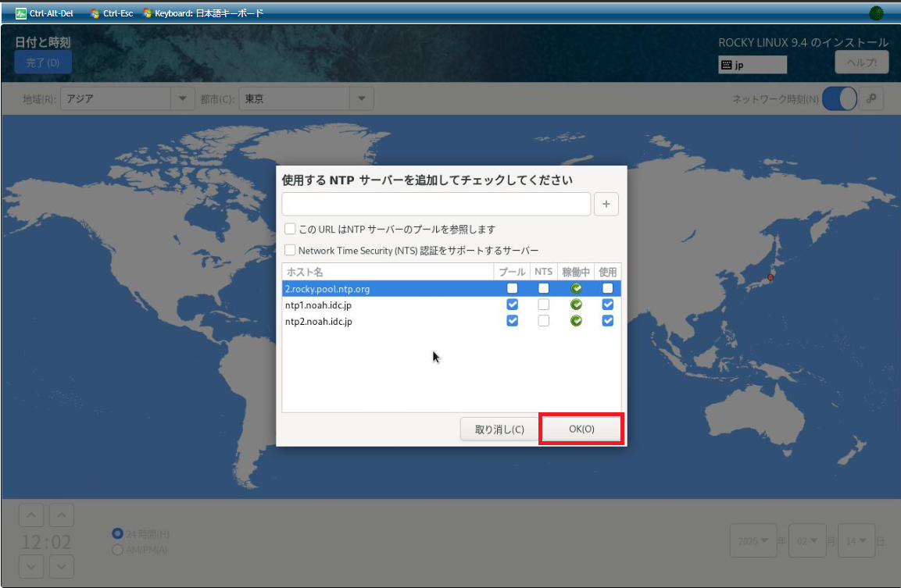901x588 pixels.
Task: Click the Ctrl-Esc toolbar icon
Action: point(95,13)
